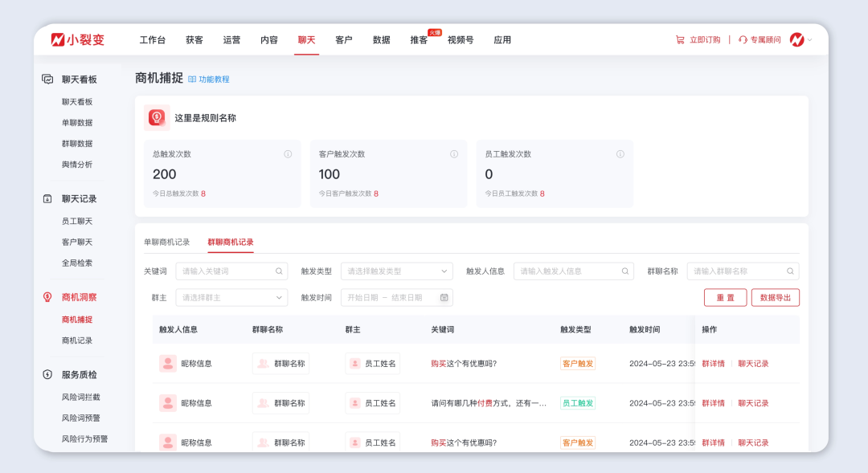Viewport: 868px width, 473px height.
Task: Click the 数据导出 export button
Action: (x=775, y=297)
